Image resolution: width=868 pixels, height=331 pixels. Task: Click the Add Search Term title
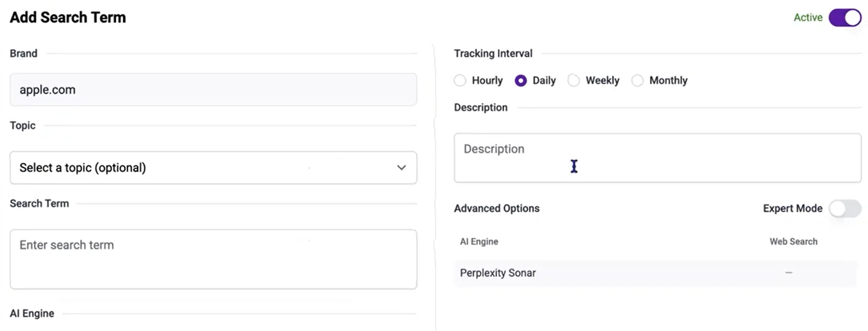coord(68,18)
